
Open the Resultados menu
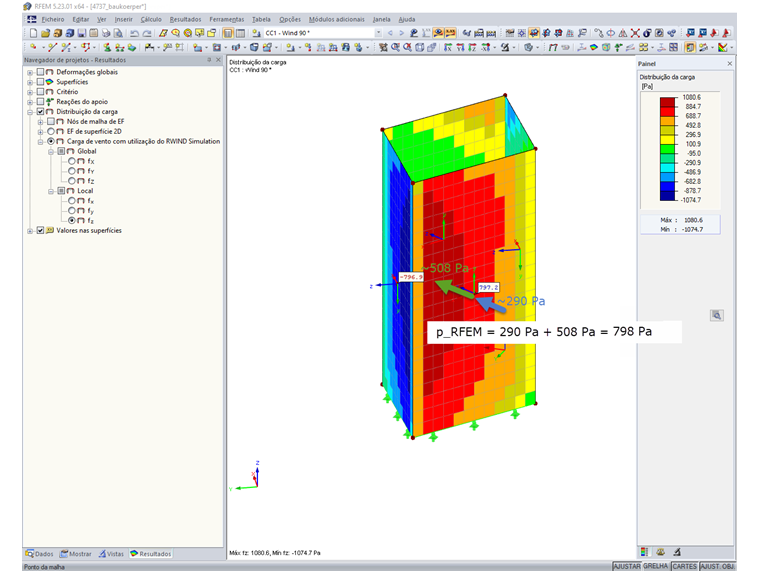(185, 19)
